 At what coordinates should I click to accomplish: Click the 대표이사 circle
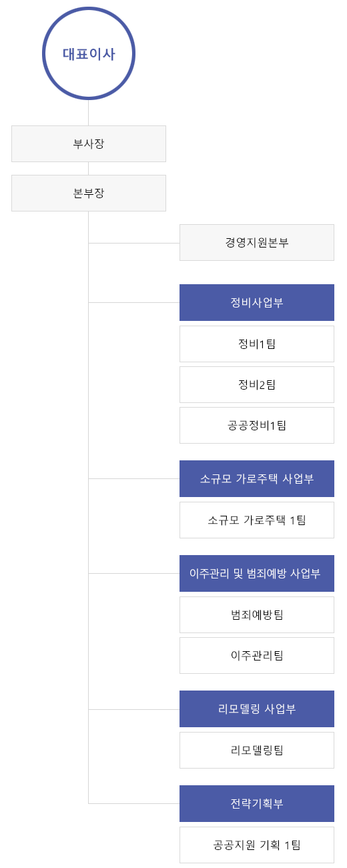pos(89,53)
